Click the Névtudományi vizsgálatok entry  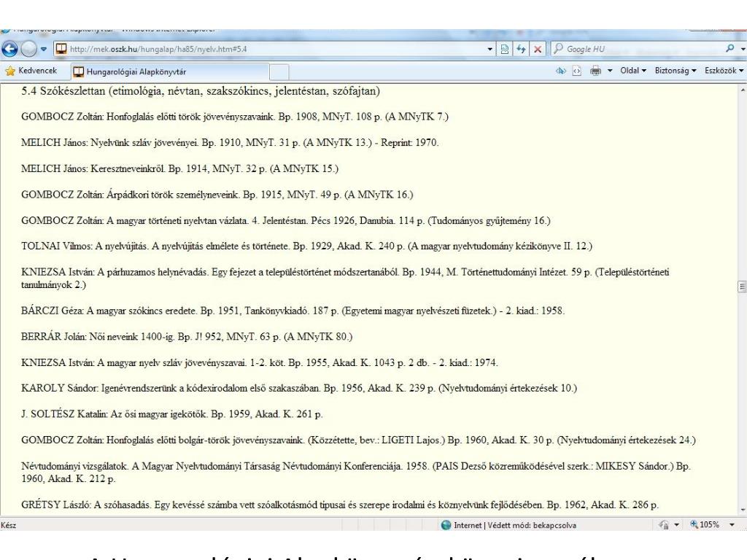tap(356, 472)
